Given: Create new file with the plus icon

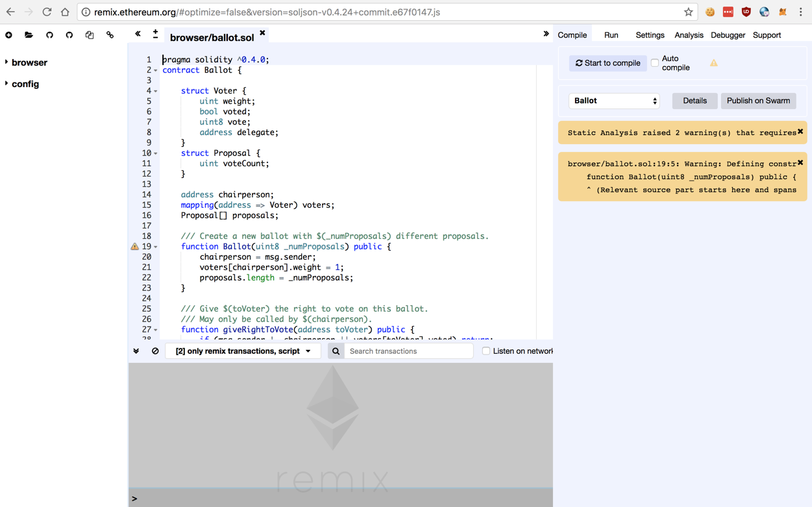Looking at the screenshot, I should (x=8, y=35).
